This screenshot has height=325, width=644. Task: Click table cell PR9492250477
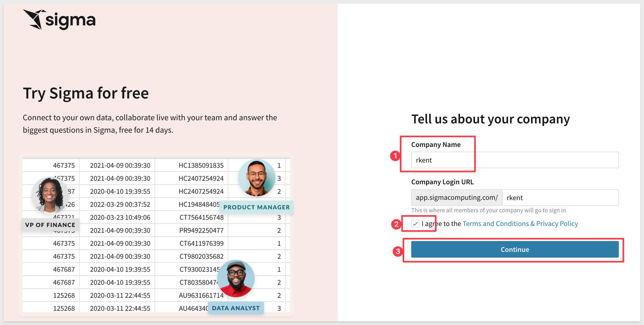201,230
